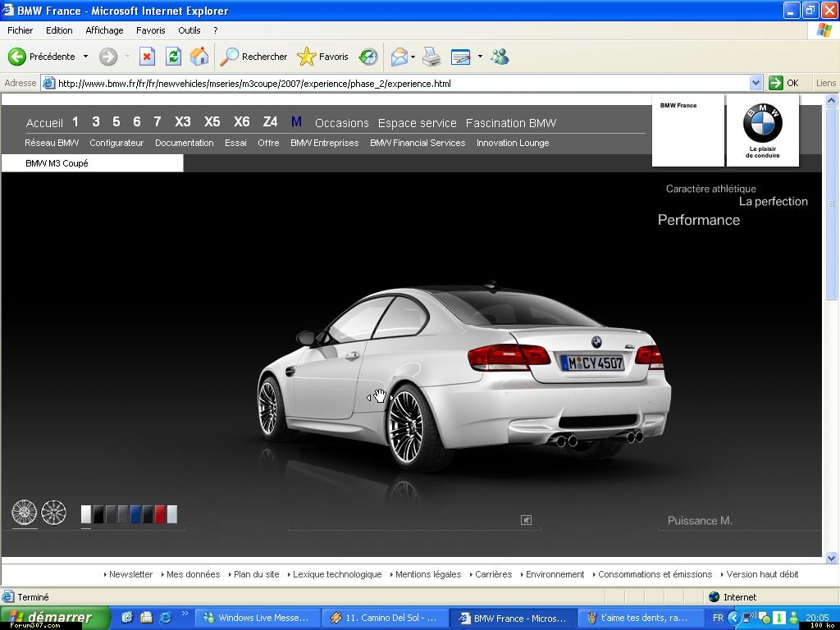
Task: Select the first alloy wheel design
Action: click(25, 513)
